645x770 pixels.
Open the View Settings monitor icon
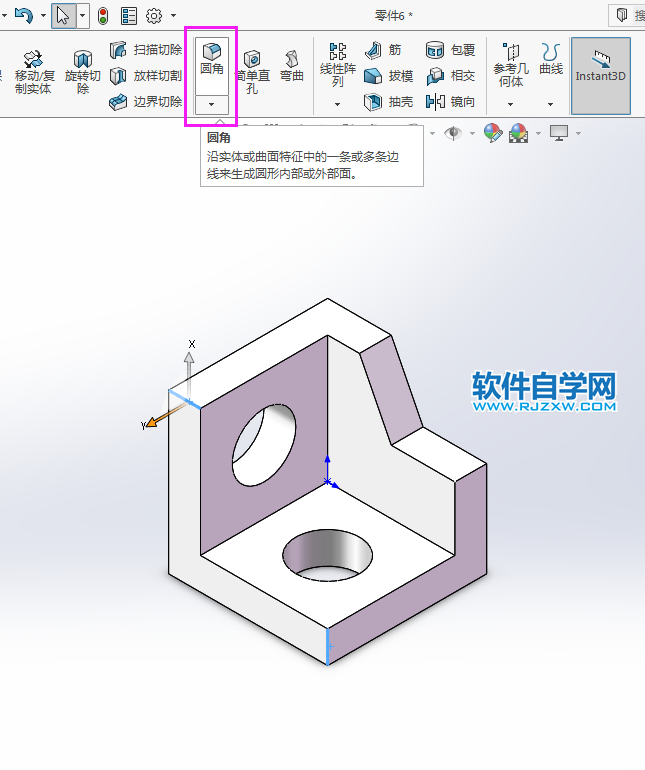tap(559, 133)
